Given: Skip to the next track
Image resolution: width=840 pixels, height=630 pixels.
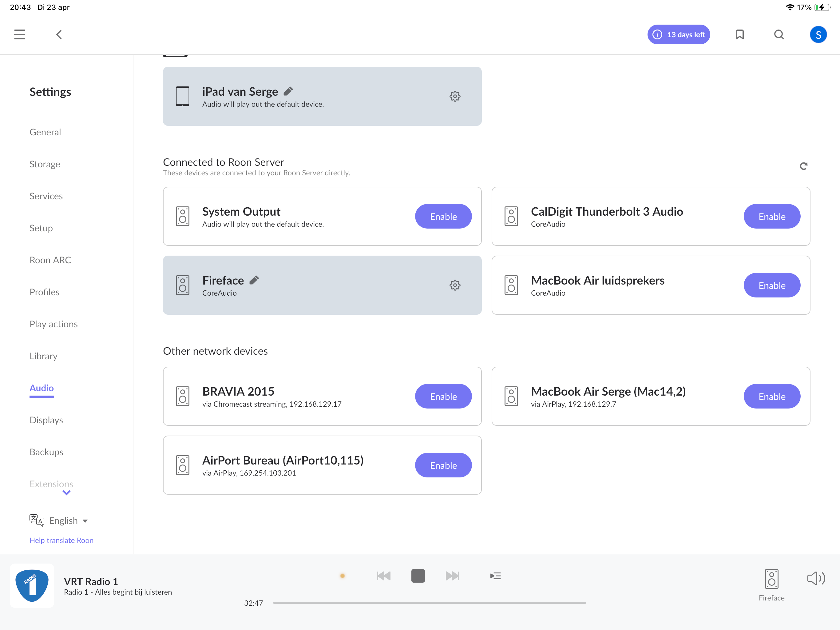Looking at the screenshot, I should [x=452, y=576].
